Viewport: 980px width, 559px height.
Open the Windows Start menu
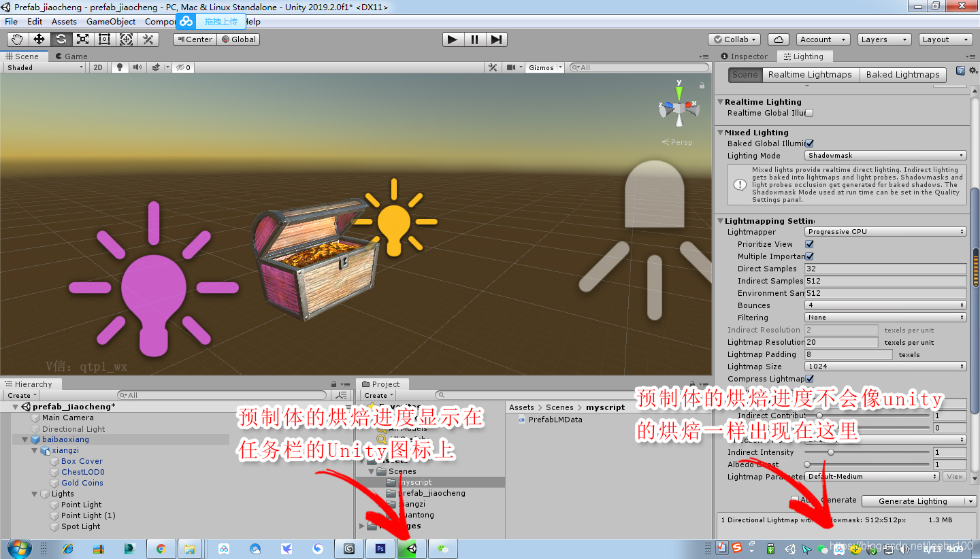tap(18, 548)
